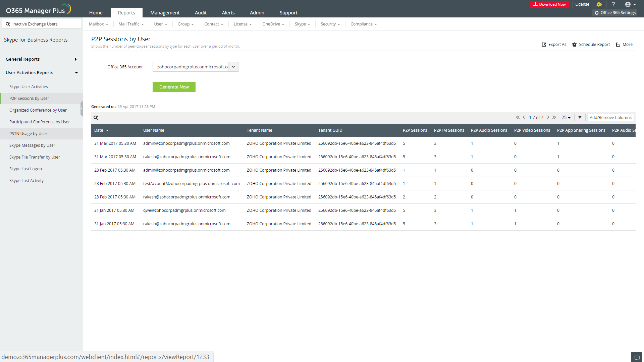Viewport: 644px width, 362px height.
Task: Change the rows per page 25 dropdown
Action: tap(566, 118)
